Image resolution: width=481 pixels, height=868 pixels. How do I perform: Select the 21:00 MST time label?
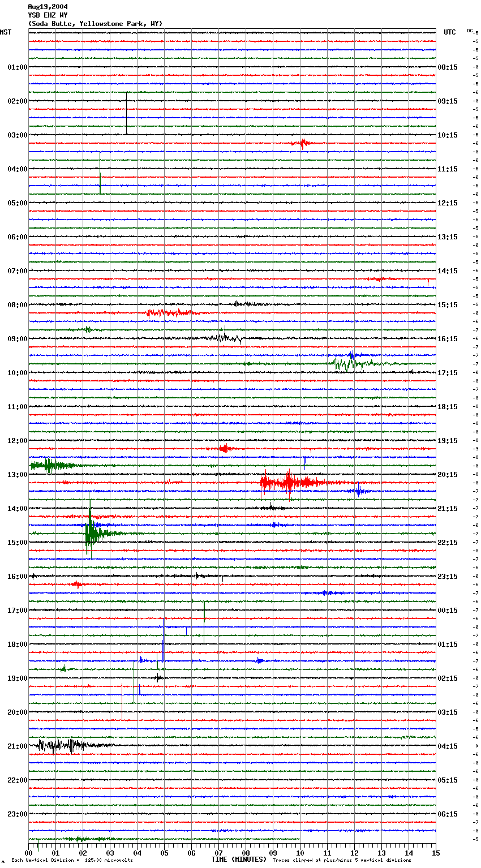pyautogui.click(x=18, y=746)
